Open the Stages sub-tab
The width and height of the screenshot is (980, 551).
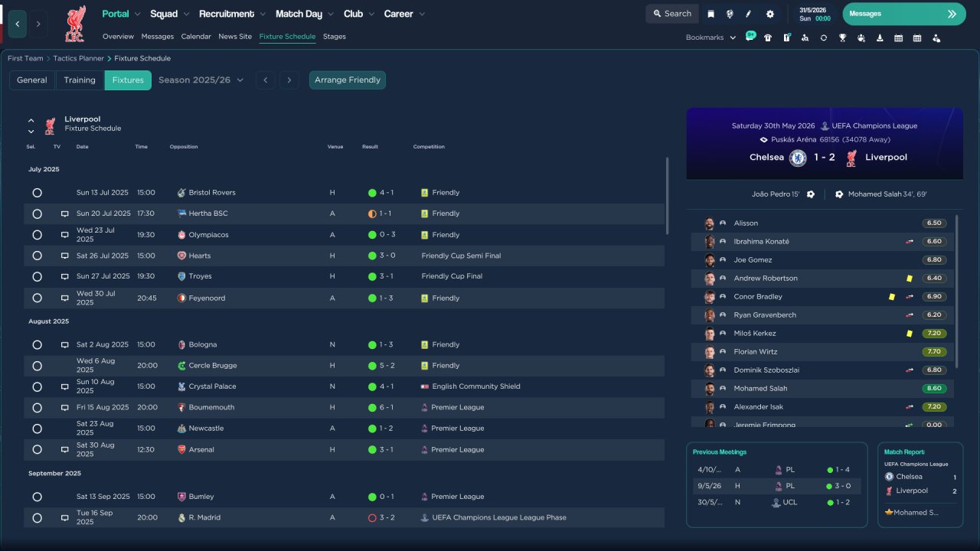click(x=335, y=37)
